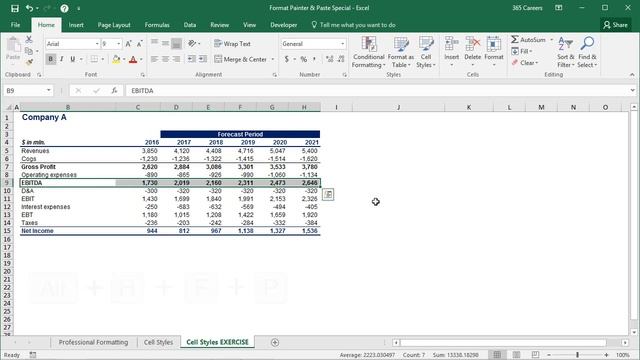Undo the last action
The height and width of the screenshot is (360, 640).
[x=29, y=8]
